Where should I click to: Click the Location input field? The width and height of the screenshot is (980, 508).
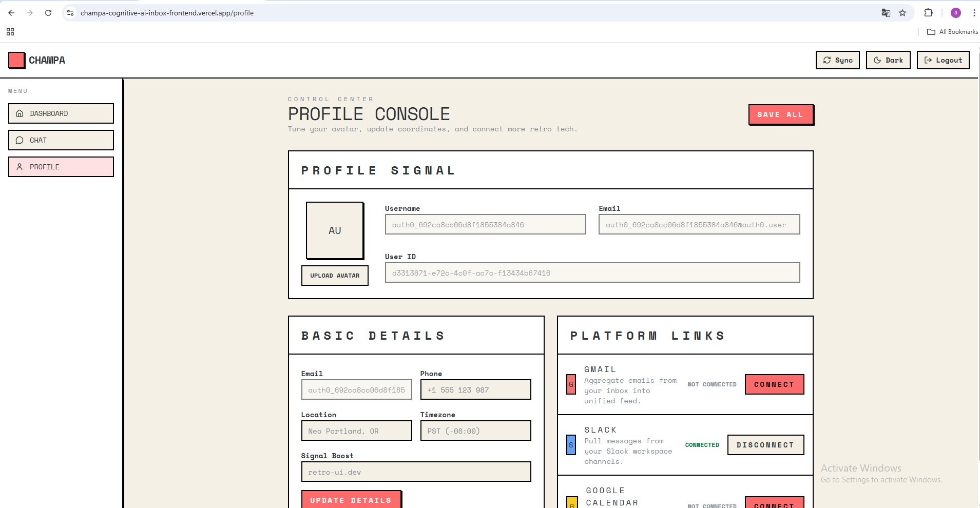click(356, 431)
